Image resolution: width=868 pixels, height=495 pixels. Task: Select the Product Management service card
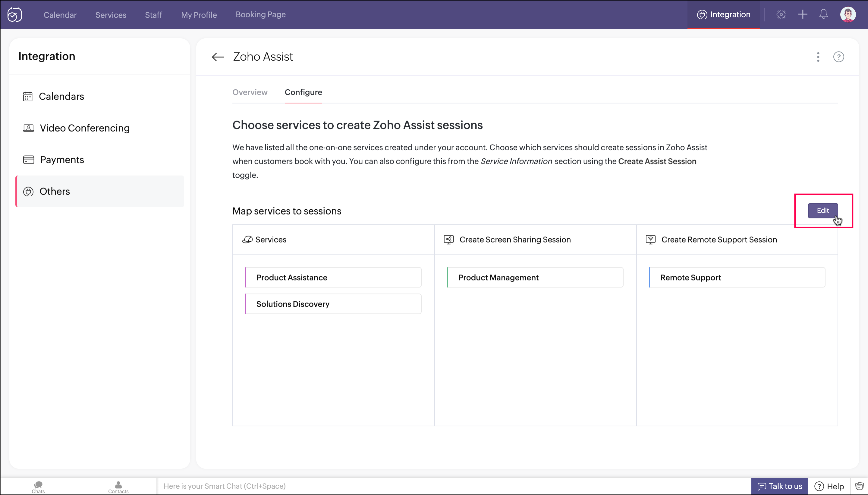click(x=535, y=278)
